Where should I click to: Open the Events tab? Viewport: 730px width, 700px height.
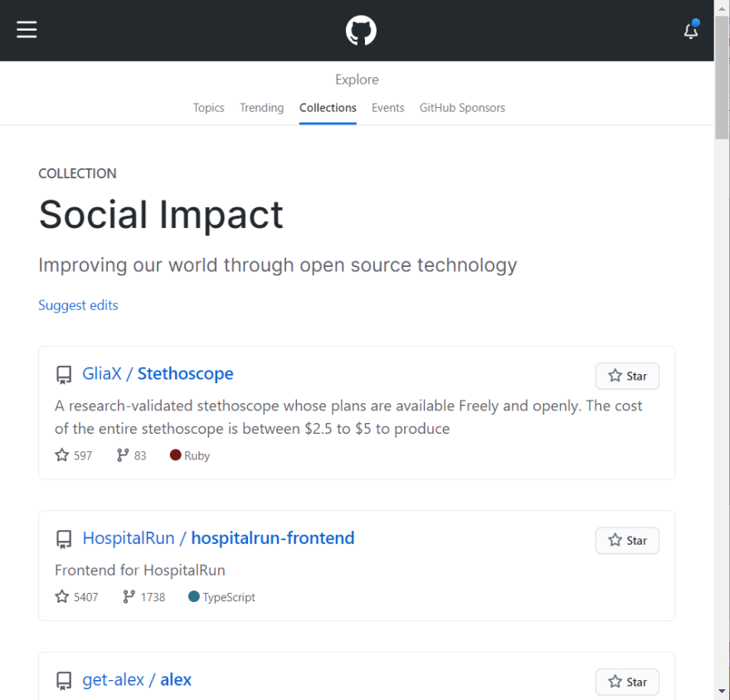(x=388, y=108)
